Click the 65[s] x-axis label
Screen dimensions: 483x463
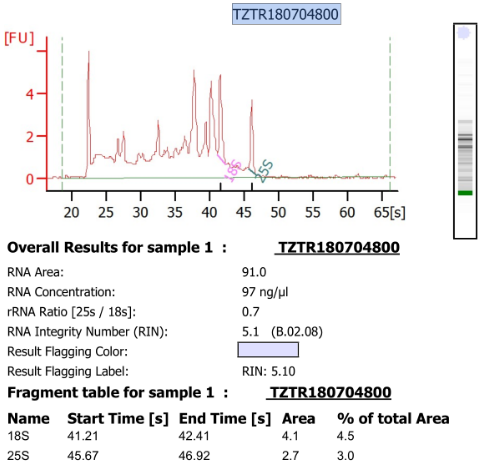tap(390, 212)
